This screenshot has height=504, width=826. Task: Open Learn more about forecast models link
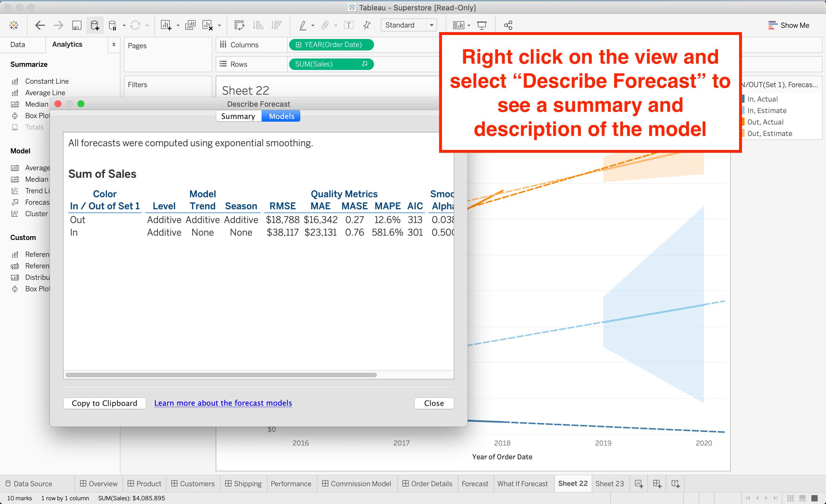point(223,403)
